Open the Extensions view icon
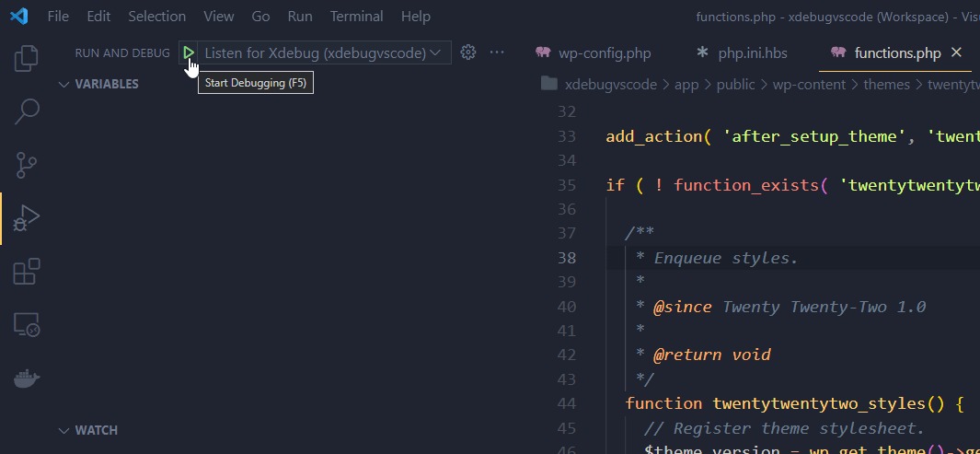The image size is (980, 454). [27, 272]
